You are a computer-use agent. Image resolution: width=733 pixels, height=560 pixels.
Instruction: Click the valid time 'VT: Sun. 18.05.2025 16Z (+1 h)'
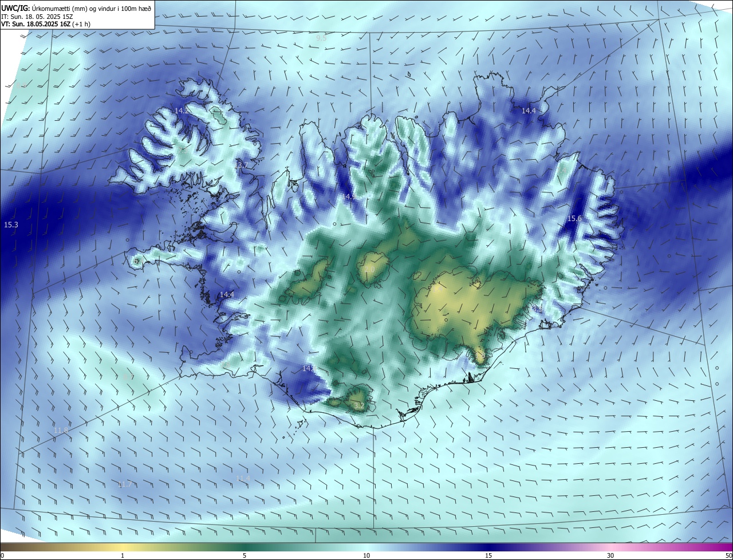point(46,24)
